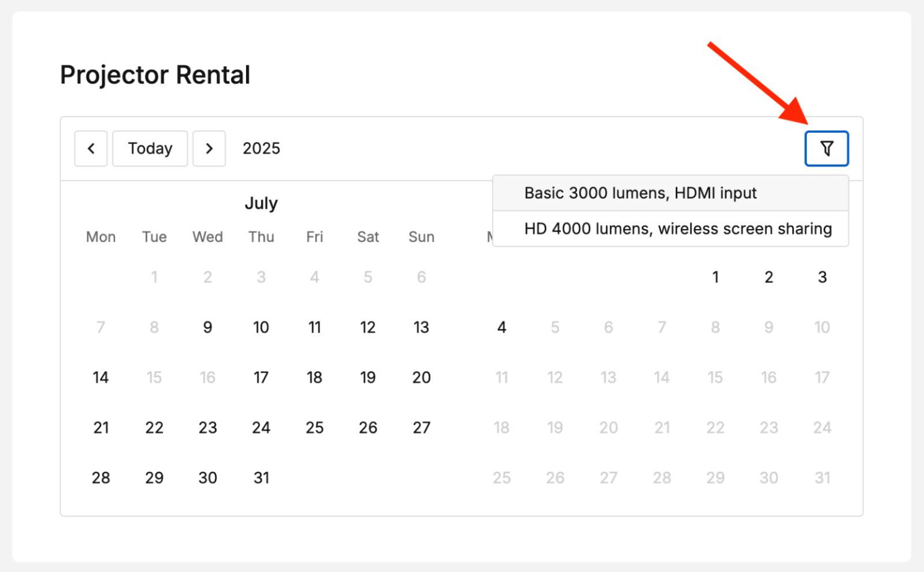
Task: Click the left navigation chevron
Action: coord(91,149)
